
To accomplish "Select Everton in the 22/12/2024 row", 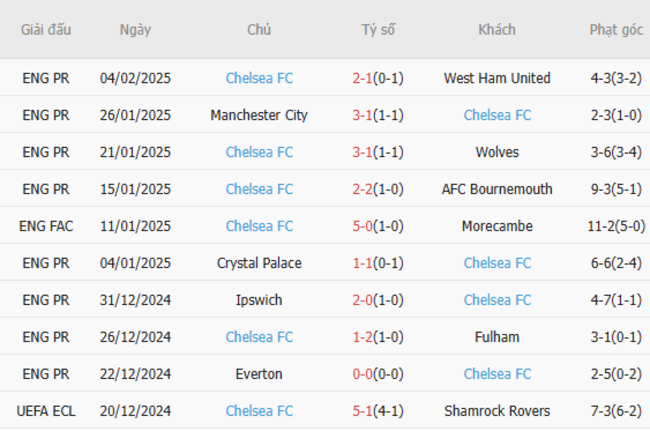I will 259,374.
